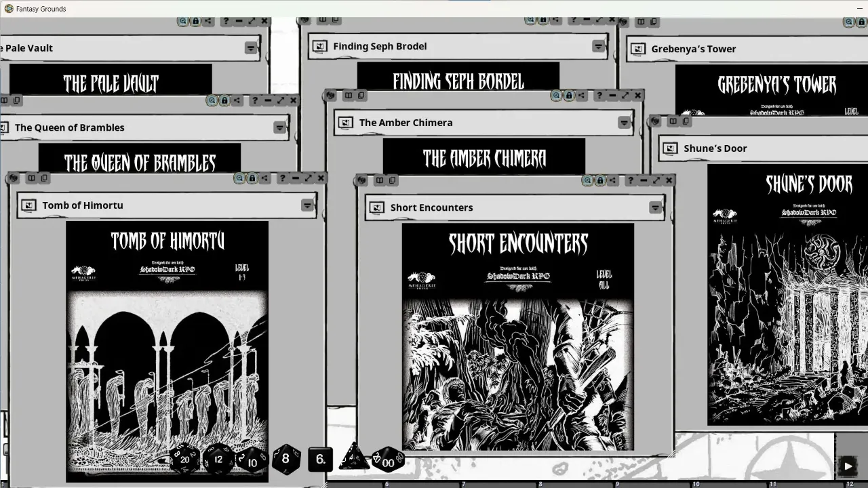Toggle lock on Short Encounters window
The image size is (868, 488).
[x=600, y=180]
